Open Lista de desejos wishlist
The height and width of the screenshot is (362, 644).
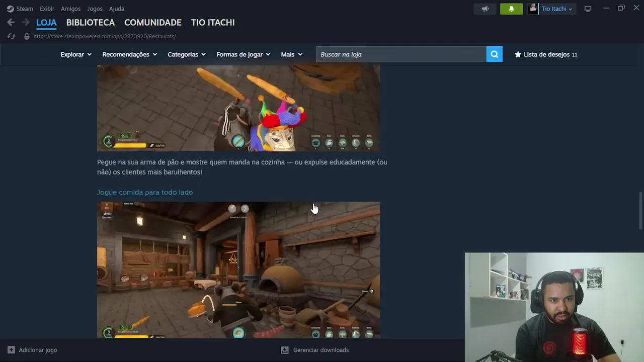click(x=546, y=54)
